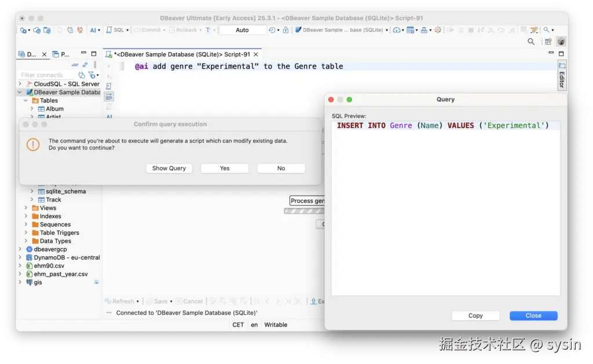Click Close in the Query dialog

533,315
